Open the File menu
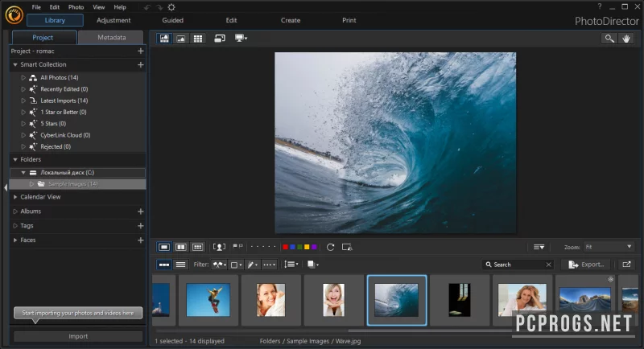The height and width of the screenshot is (349, 644). [36, 7]
